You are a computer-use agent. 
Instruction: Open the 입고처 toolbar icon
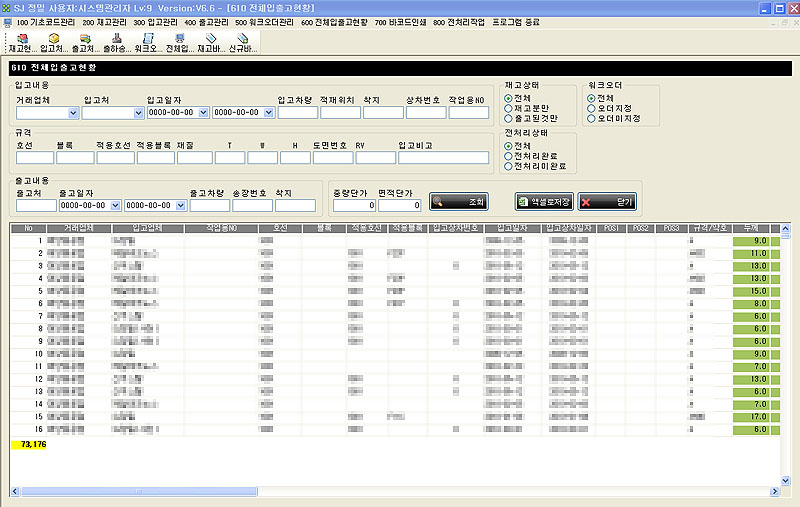pyautogui.click(x=53, y=42)
